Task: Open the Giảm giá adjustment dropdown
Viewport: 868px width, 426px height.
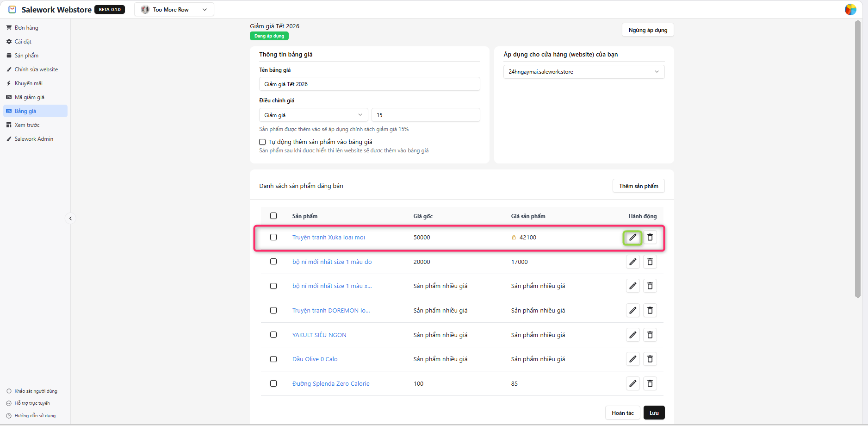Action: [313, 115]
